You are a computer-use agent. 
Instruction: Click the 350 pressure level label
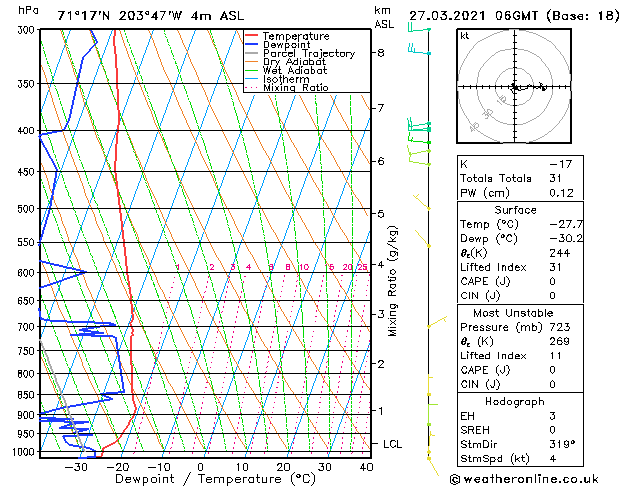coord(28,84)
